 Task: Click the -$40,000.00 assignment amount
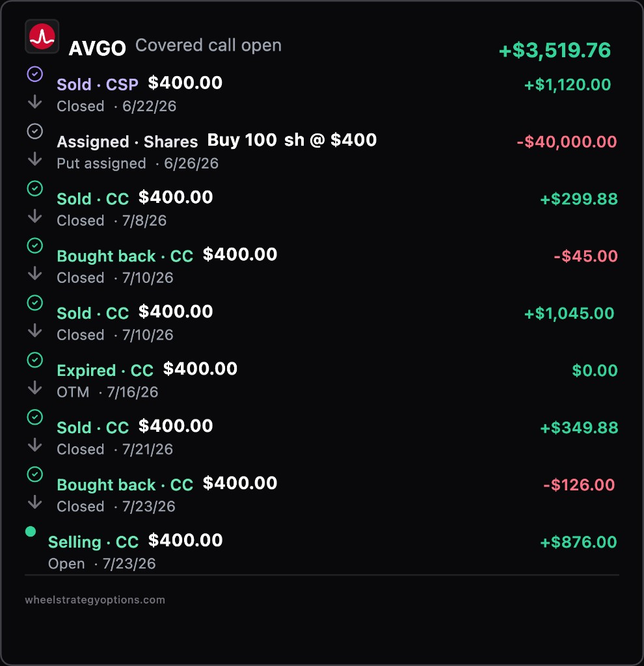click(x=567, y=141)
